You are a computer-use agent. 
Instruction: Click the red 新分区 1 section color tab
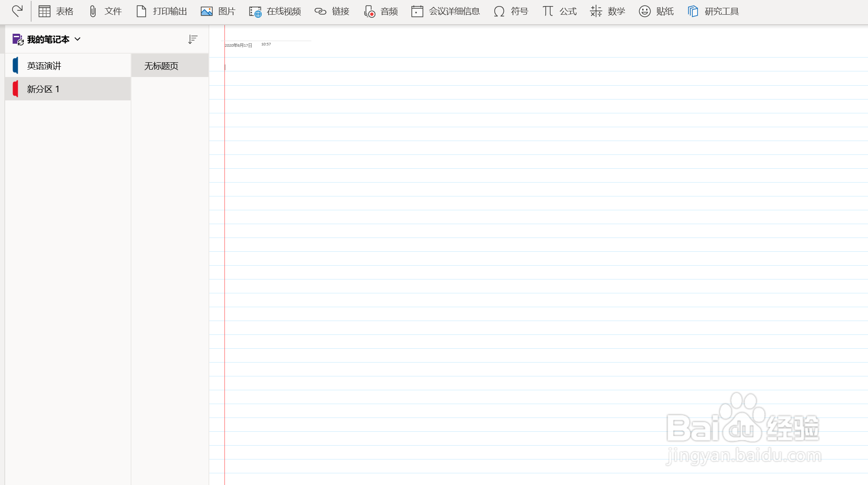click(x=16, y=89)
